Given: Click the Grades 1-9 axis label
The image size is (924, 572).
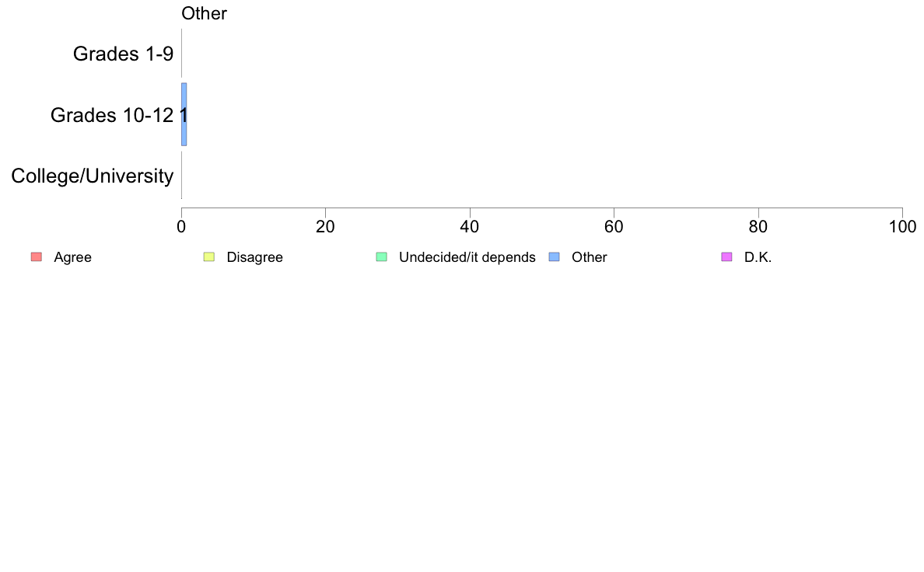Looking at the screenshot, I should [123, 54].
